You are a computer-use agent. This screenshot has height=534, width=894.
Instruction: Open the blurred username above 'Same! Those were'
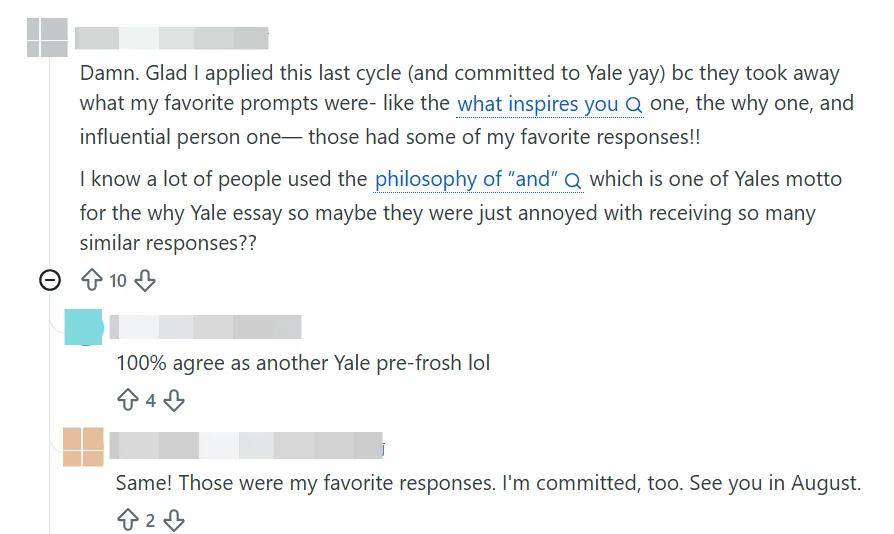pyautogui.click(x=247, y=446)
